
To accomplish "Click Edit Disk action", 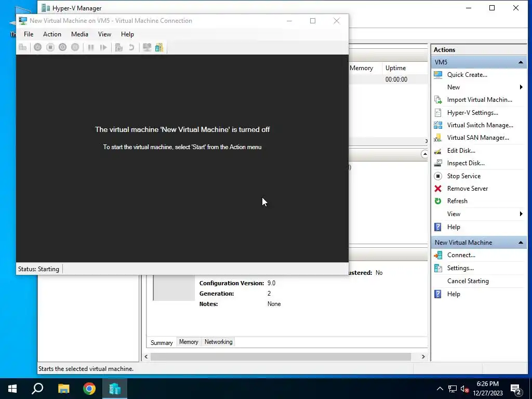I will [461, 151].
